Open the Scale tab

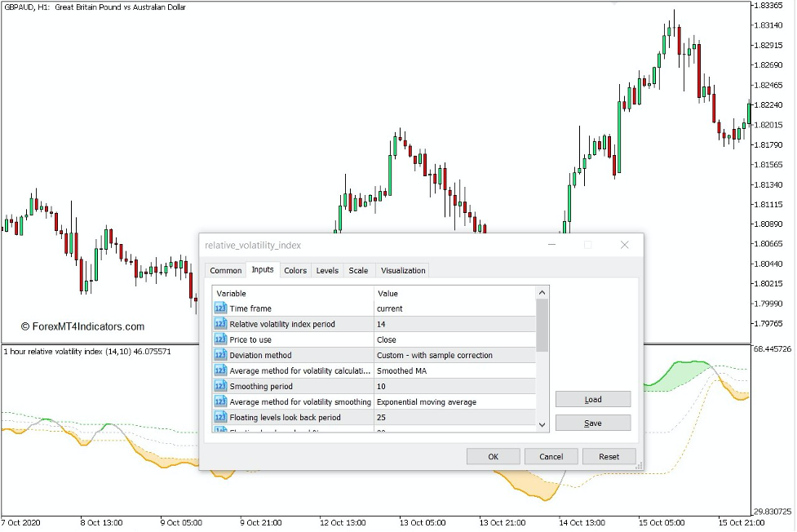point(358,271)
